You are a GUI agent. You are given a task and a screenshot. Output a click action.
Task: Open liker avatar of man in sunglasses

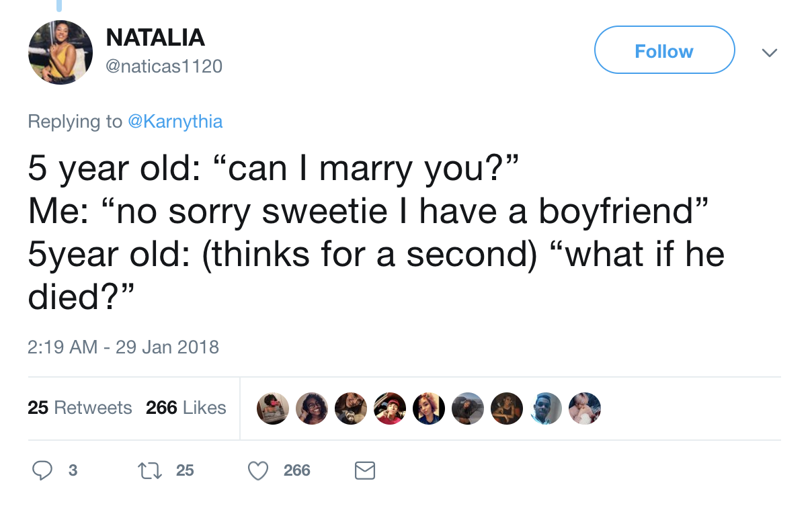[x=545, y=409]
